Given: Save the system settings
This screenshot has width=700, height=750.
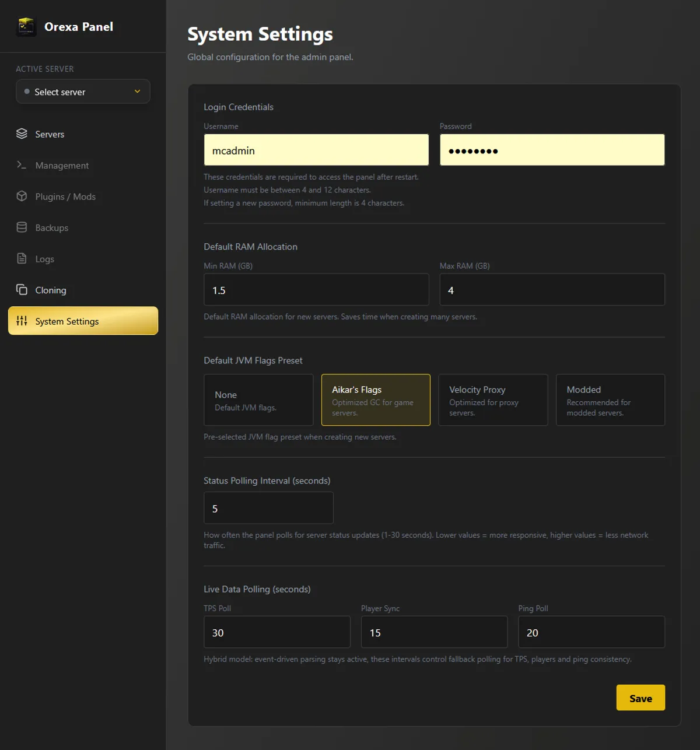Looking at the screenshot, I should pos(640,698).
